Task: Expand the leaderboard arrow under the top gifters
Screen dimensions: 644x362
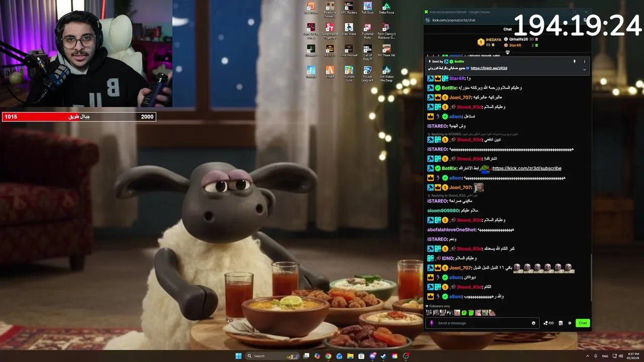Action: [x=507, y=52]
